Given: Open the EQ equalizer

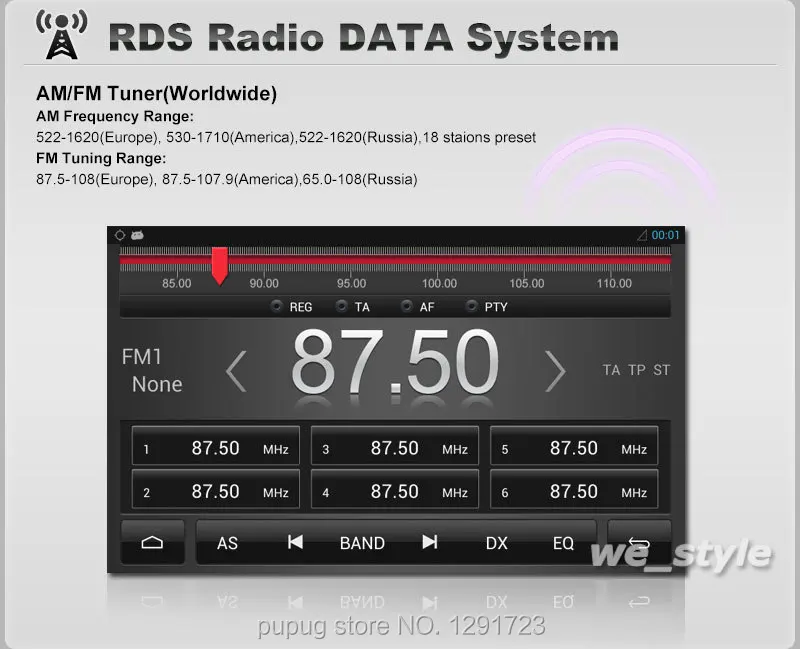Looking at the screenshot, I should [x=563, y=543].
